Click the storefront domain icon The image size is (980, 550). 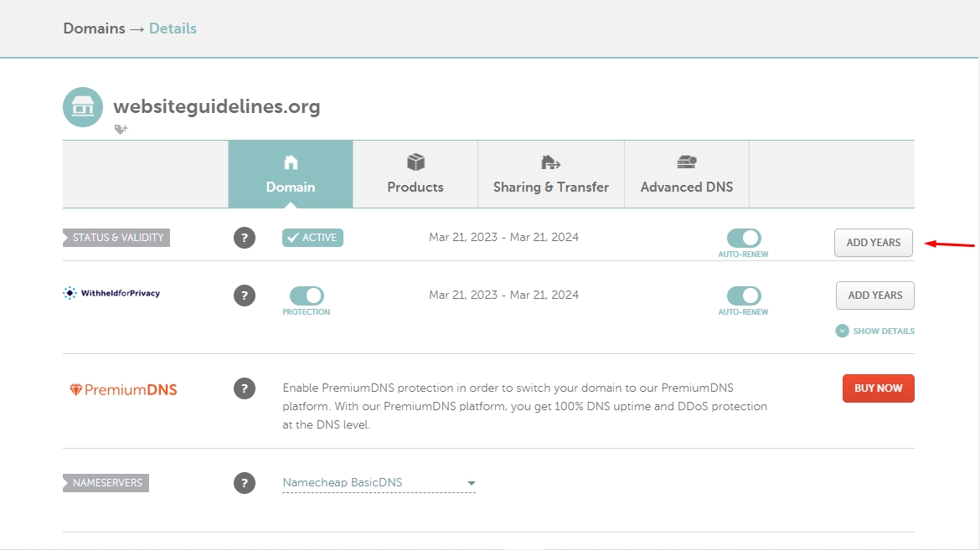tap(83, 107)
